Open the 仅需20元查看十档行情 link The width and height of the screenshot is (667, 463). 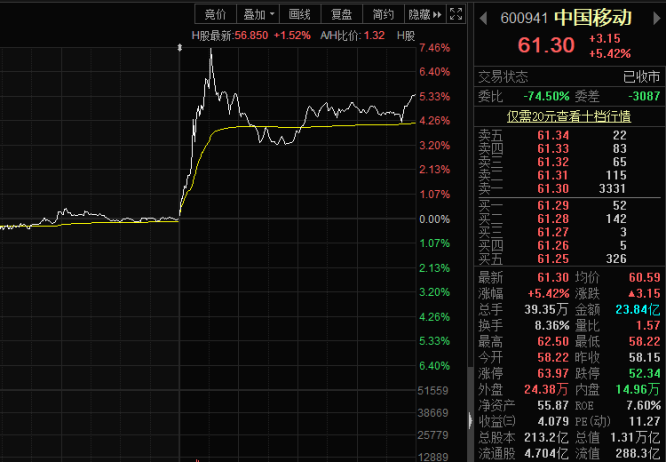(569, 116)
